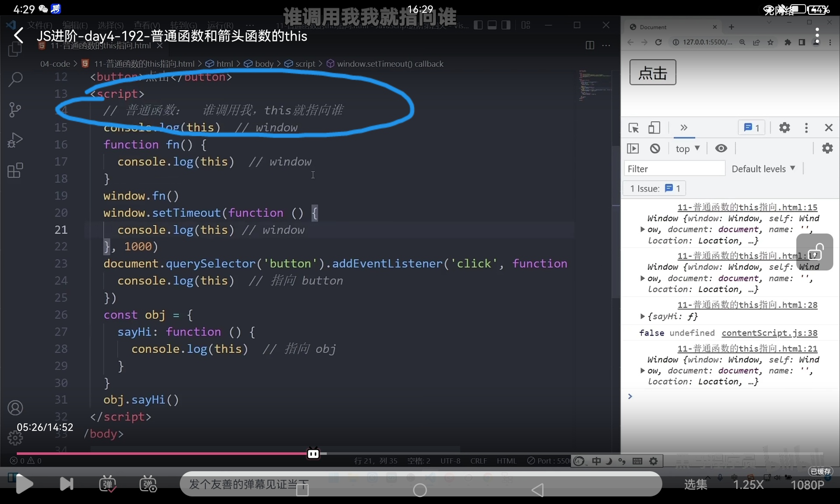Open the Search icon in VS Code sidebar
Image resolution: width=840 pixels, height=504 pixels.
coord(16,79)
